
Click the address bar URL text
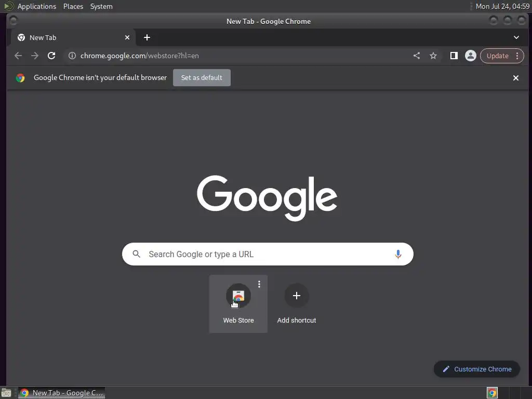139,56
